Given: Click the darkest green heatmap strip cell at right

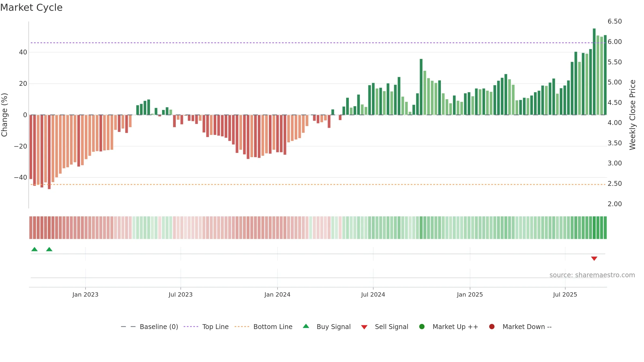Looking at the screenshot, I should [594, 227].
